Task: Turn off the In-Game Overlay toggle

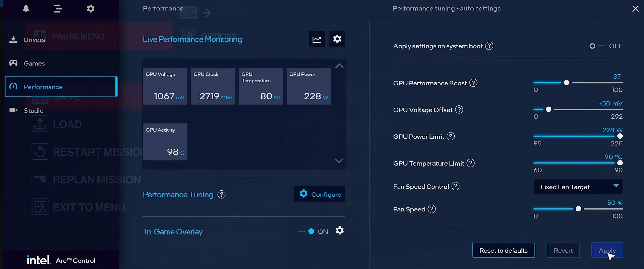Action: [x=307, y=232]
